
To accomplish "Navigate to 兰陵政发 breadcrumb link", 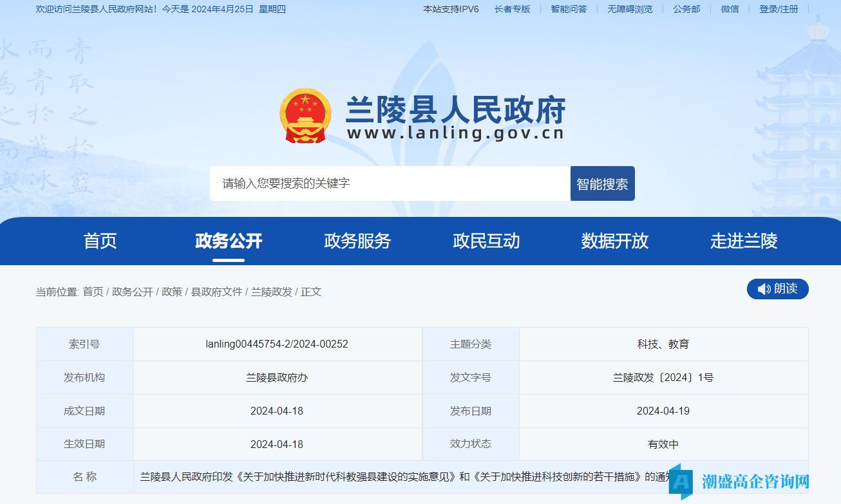I will tap(271, 292).
